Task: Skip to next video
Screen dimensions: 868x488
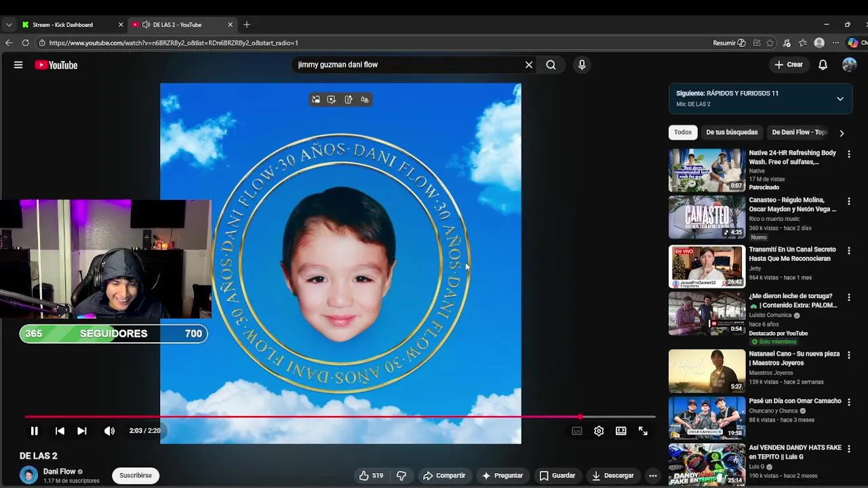Action: 82,431
